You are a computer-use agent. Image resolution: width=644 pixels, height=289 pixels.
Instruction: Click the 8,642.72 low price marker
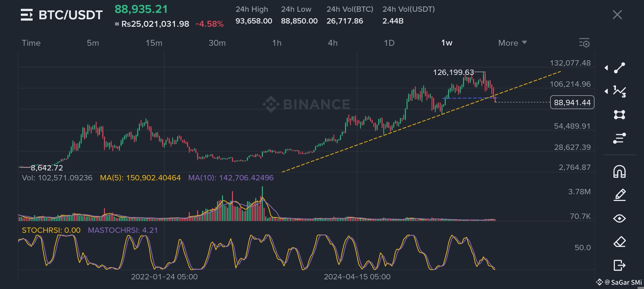[x=47, y=168]
